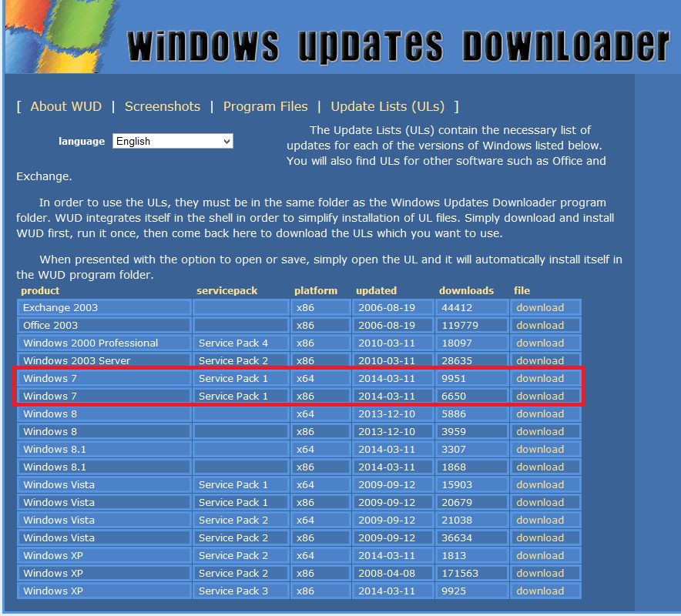Click download count 44412
Viewport: 681px width, 616px height.
(x=457, y=307)
